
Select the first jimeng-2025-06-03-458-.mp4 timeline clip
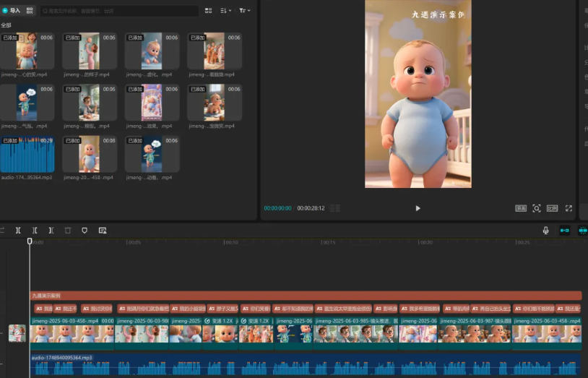click(x=72, y=333)
